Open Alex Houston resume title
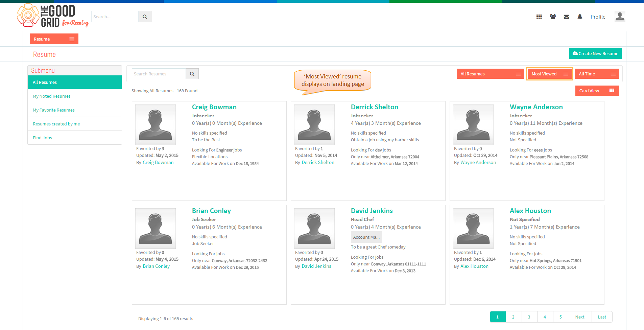The height and width of the screenshot is (330, 644). click(530, 211)
